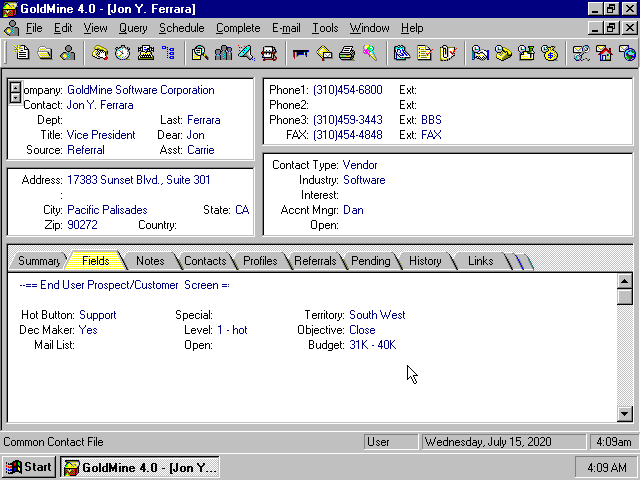Switch to the Pending tab
The image size is (640, 480).
371,261
